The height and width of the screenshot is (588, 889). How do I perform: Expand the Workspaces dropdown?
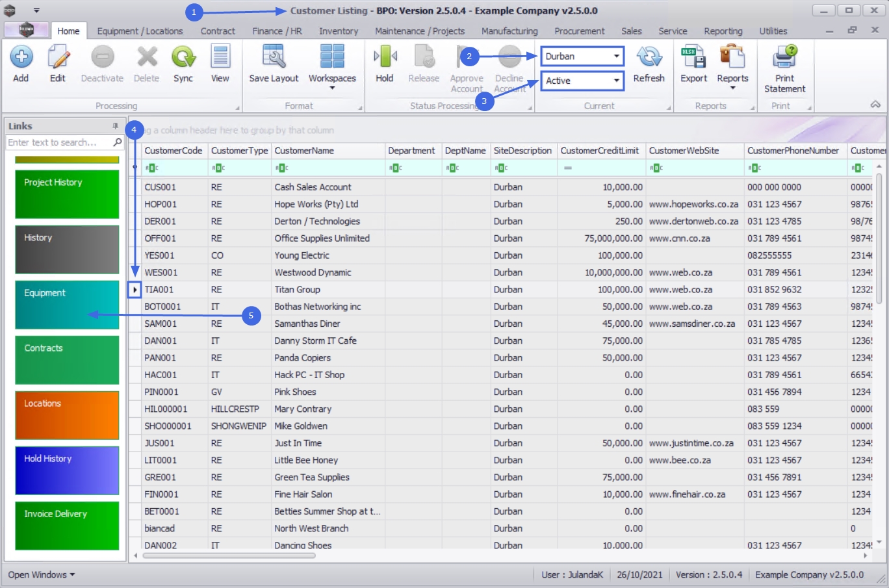332,87
